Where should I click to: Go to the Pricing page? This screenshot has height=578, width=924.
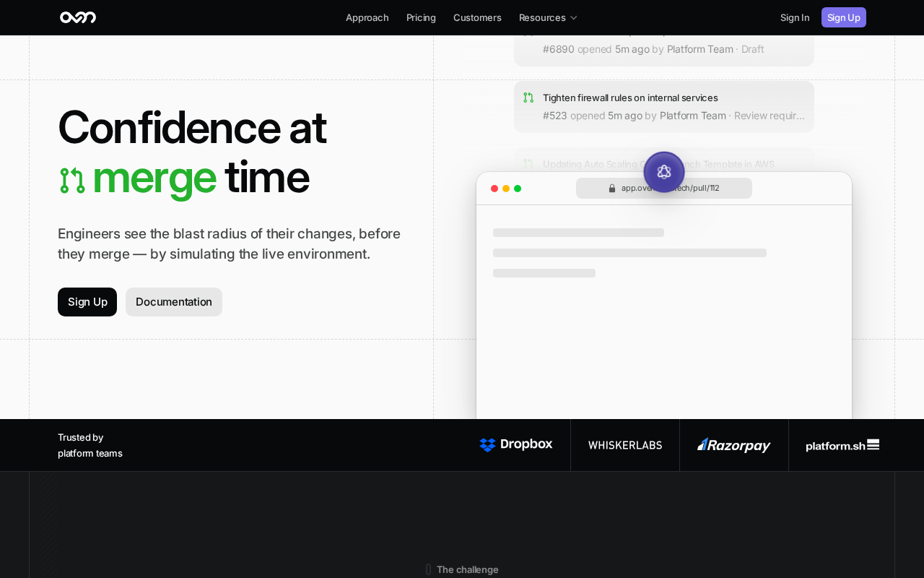tap(421, 17)
